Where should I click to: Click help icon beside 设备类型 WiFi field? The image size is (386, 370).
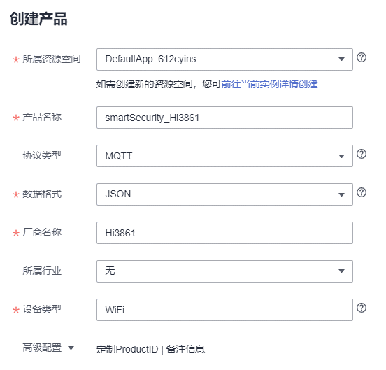pyautogui.click(x=361, y=308)
